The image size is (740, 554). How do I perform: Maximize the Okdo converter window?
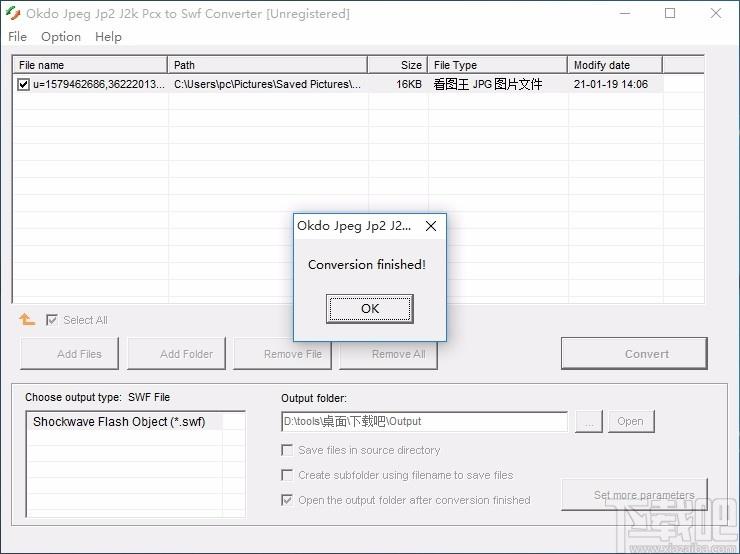670,14
